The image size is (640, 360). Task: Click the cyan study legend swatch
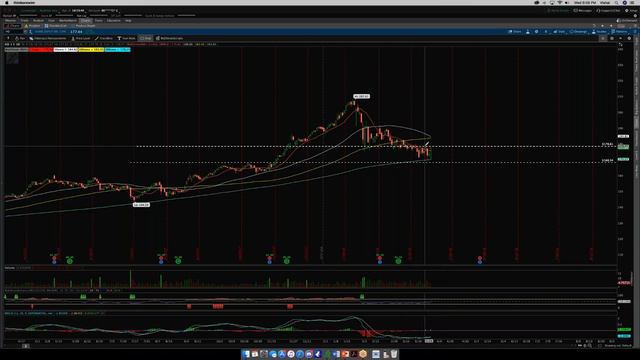click(x=118, y=49)
